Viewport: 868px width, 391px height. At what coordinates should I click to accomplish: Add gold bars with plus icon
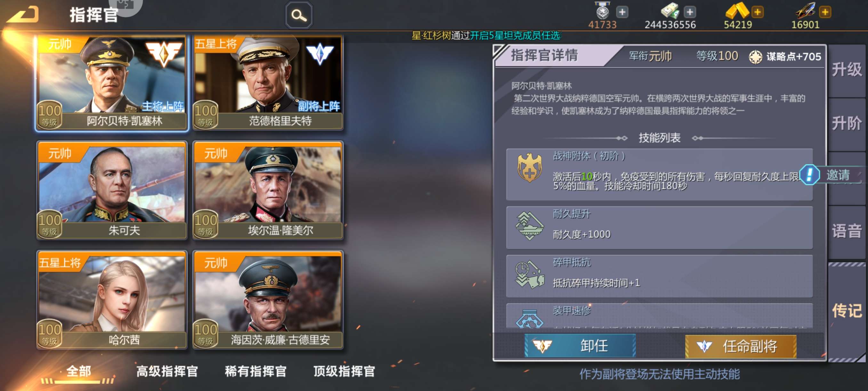click(757, 12)
